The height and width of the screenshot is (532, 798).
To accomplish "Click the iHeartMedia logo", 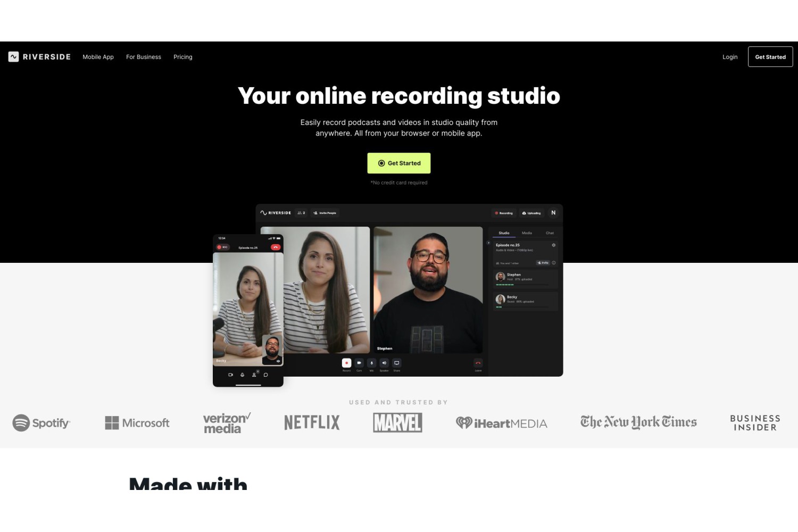I will 501,423.
